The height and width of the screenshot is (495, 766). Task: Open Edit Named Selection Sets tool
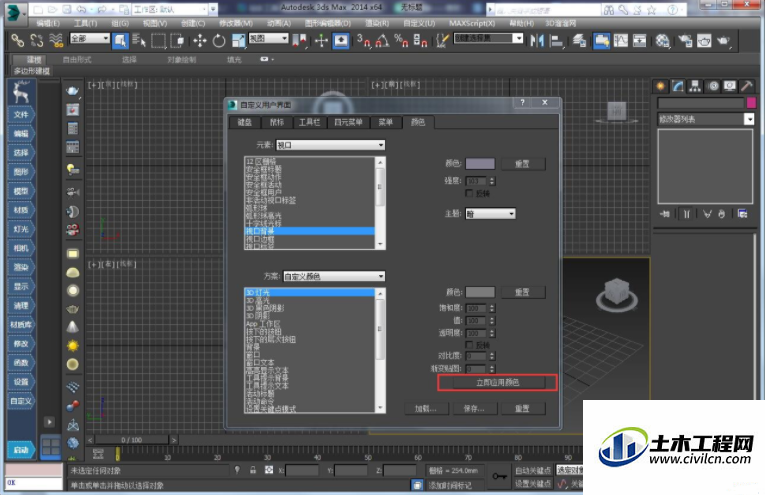[x=442, y=41]
